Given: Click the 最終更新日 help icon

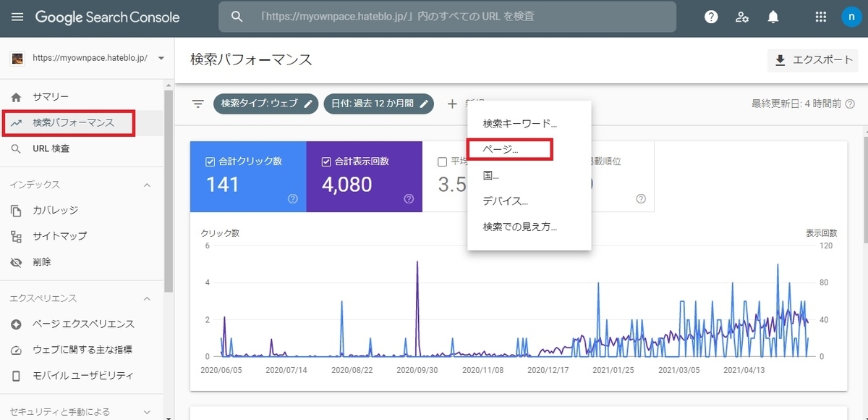Looking at the screenshot, I should (x=850, y=104).
